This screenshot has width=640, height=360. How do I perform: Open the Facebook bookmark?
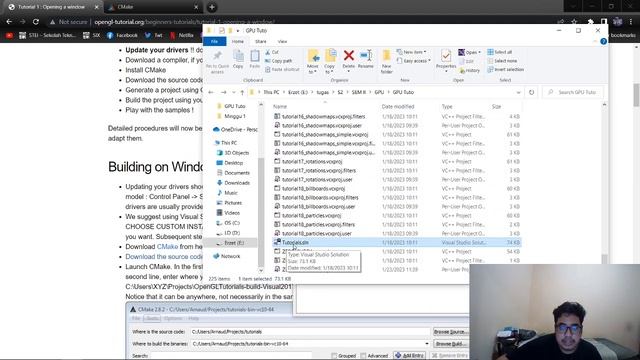(122, 36)
